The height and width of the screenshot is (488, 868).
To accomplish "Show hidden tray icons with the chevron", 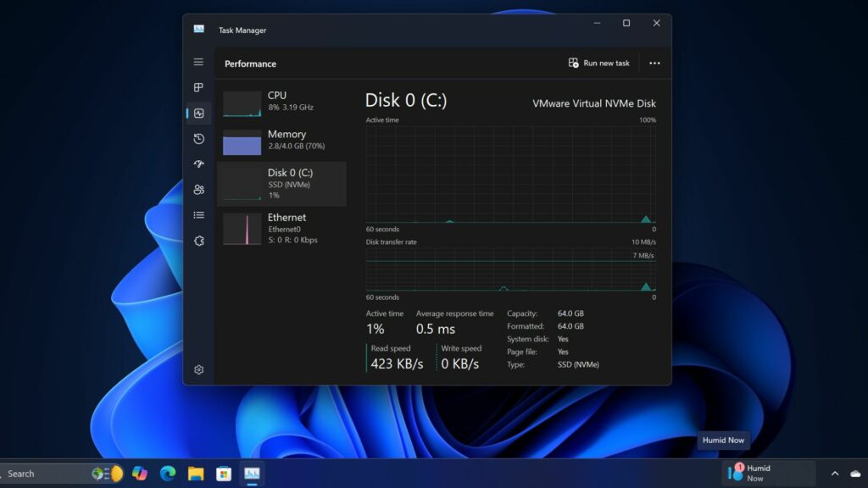I will tap(835, 474).
